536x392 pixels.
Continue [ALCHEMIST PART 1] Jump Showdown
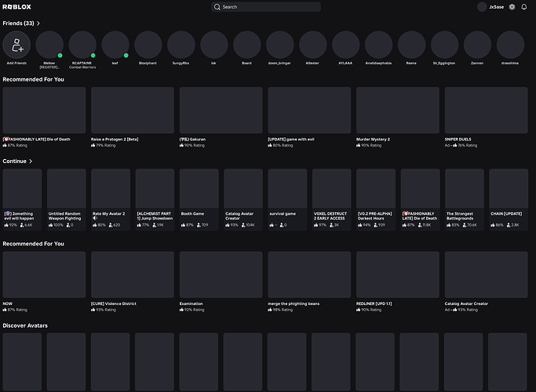[155, 199]
